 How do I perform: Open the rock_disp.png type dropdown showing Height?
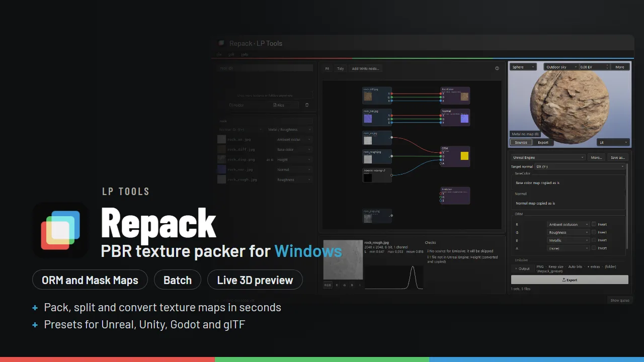[294, 159]
